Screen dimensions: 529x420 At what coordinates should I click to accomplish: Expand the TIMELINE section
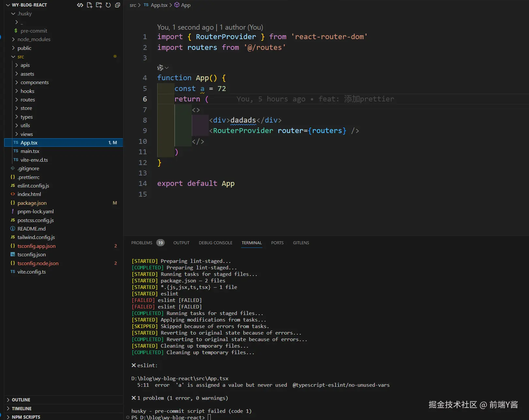click(x=8, y=409)
